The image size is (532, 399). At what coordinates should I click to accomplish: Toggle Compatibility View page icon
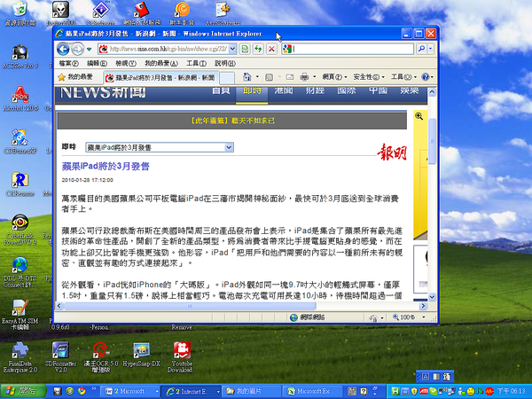(245, 49)
